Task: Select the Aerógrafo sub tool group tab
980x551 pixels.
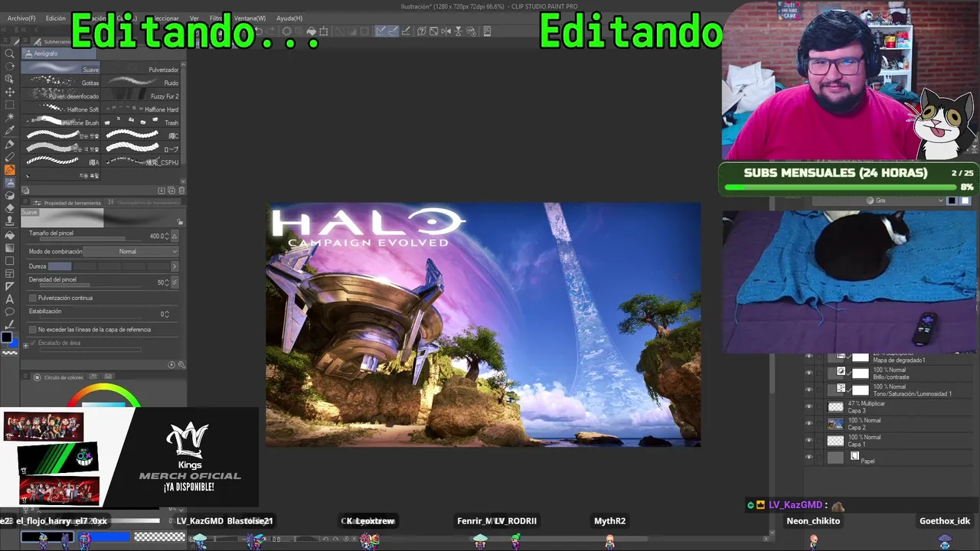Action: point(58,54)
